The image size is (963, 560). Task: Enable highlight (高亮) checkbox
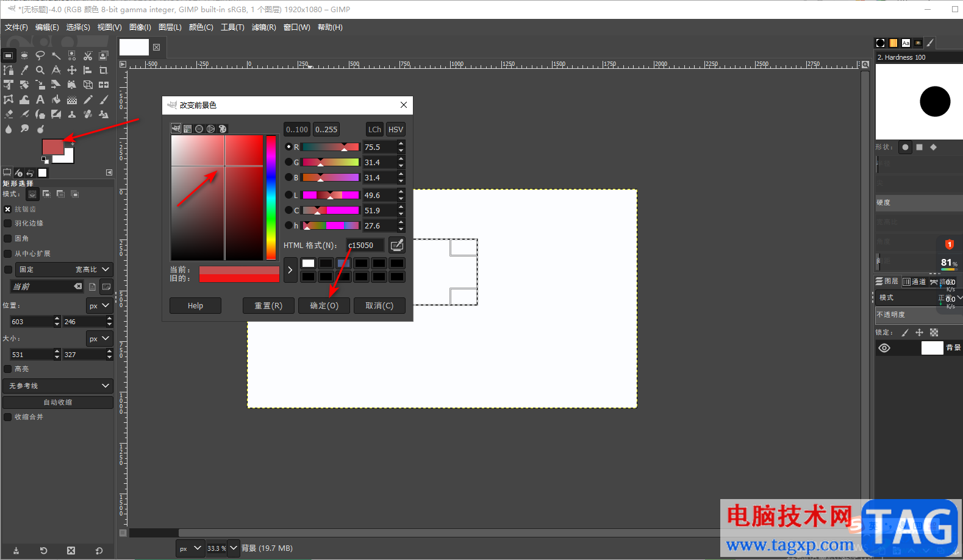tap(8, 369)
